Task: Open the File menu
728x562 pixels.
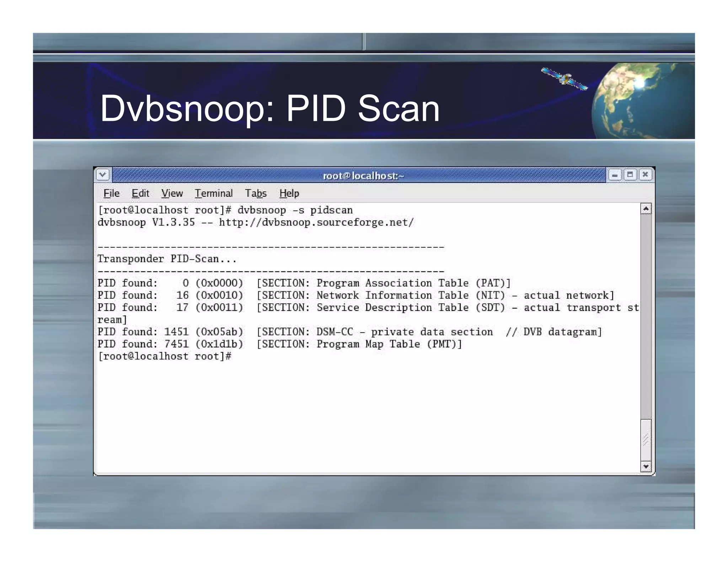Action: tap(111, 193)
